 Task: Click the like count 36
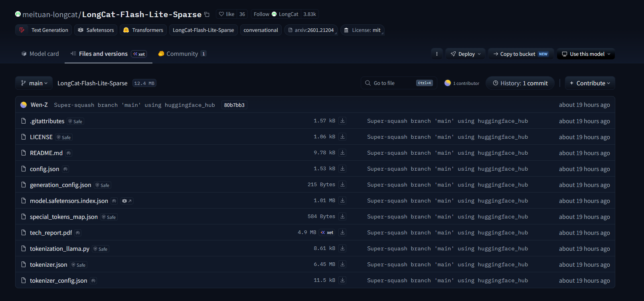click(242, 14)
